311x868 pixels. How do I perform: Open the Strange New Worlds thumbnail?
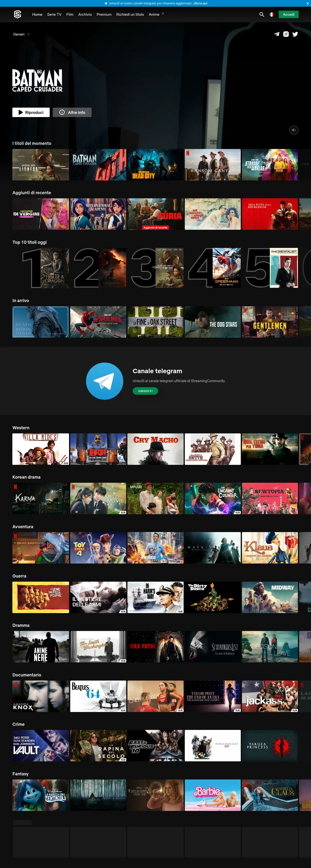[270, 165]
